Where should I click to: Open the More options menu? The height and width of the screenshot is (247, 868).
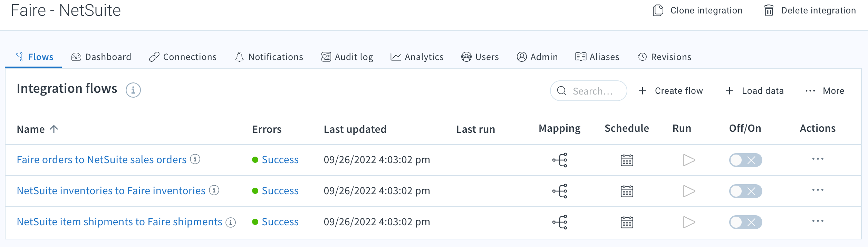click(824, 91)
